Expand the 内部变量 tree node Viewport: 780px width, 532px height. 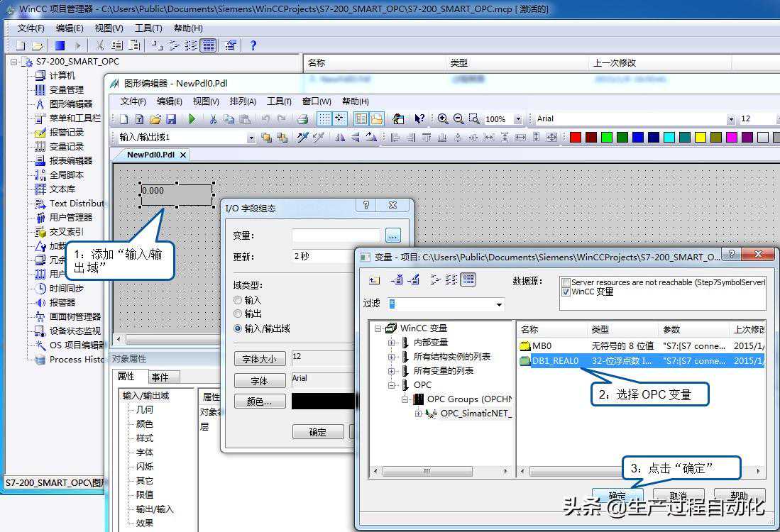391,343
